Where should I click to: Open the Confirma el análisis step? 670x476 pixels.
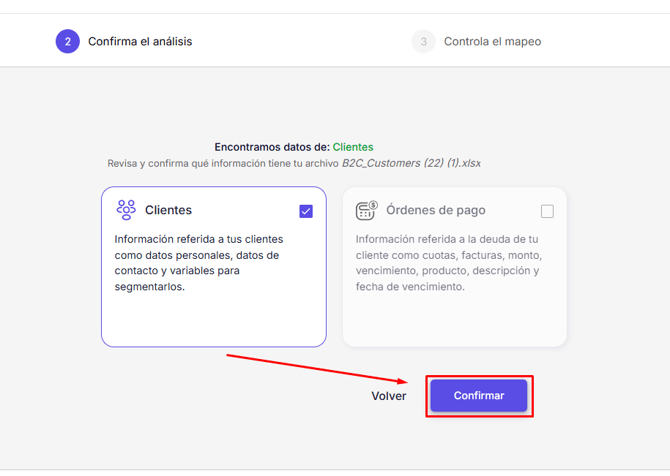140,41
